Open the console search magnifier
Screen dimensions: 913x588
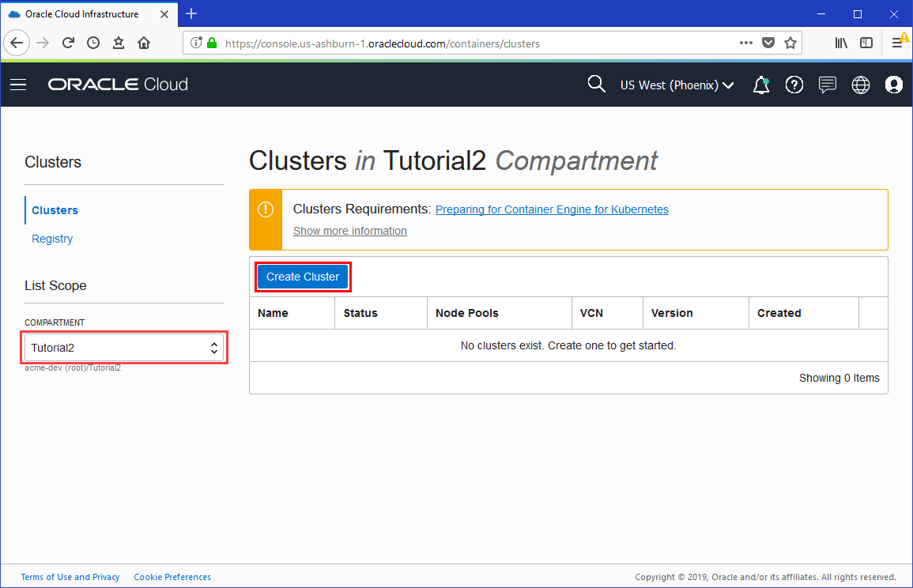[x=596, y=84]
